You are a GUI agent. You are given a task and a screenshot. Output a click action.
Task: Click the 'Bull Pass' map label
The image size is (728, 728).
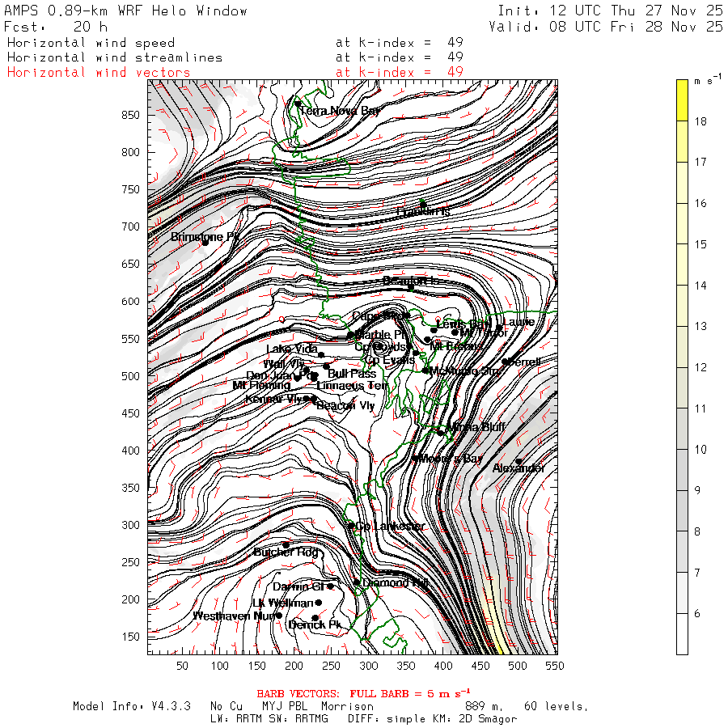(x=352, y=373)
